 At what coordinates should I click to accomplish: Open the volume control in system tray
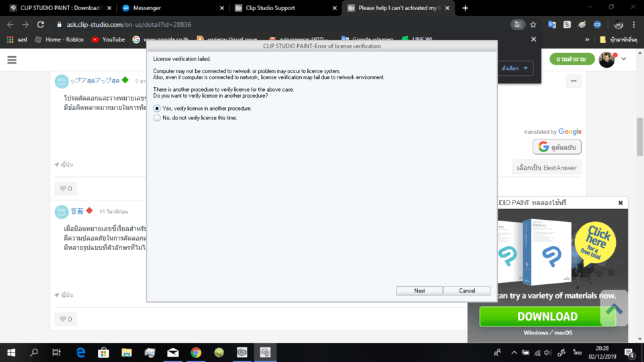[548, 353]
